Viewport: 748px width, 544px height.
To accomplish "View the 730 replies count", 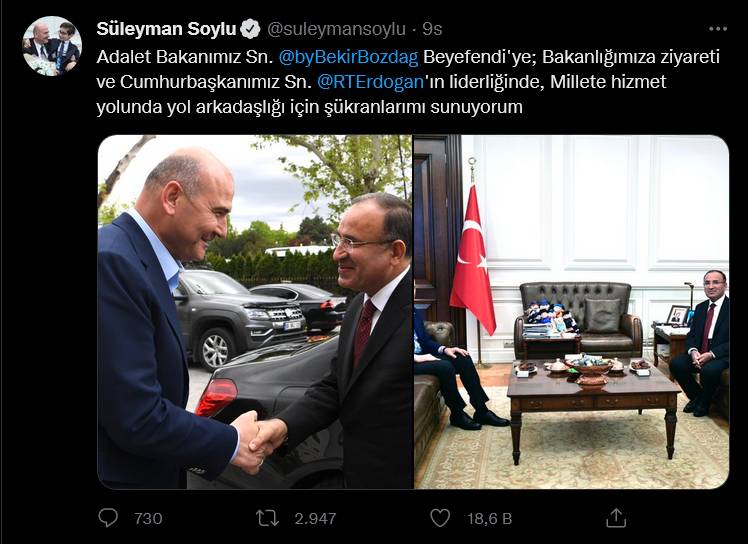I will coord(148,518).
